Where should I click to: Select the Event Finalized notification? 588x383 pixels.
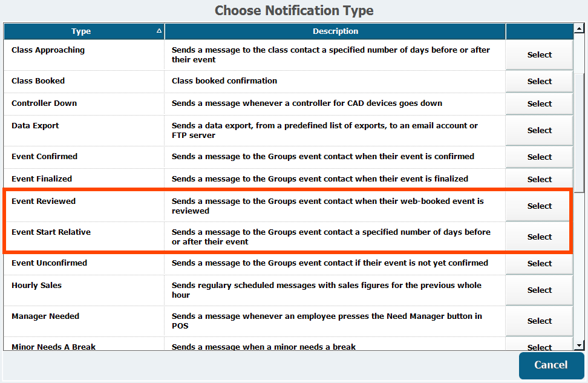539,179
